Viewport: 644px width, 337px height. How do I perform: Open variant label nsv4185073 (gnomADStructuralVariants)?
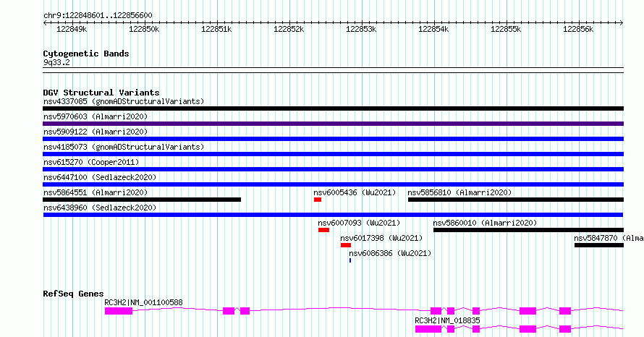[x=124, y=147]
